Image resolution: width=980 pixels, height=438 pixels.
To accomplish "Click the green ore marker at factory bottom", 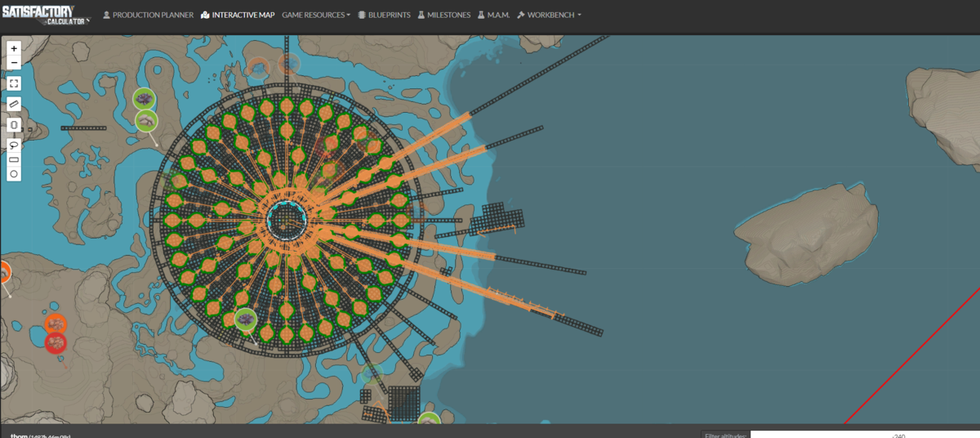I will (246, 320).
